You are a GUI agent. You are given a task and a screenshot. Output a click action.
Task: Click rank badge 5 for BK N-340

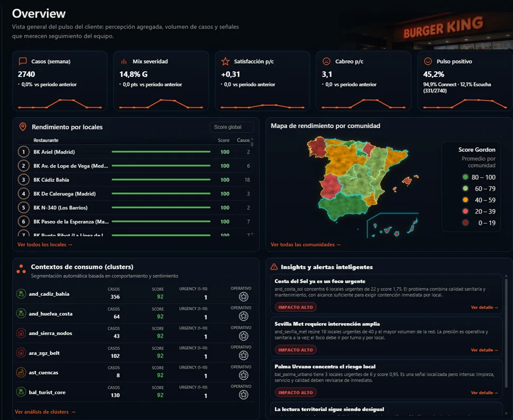click(23, 208)
